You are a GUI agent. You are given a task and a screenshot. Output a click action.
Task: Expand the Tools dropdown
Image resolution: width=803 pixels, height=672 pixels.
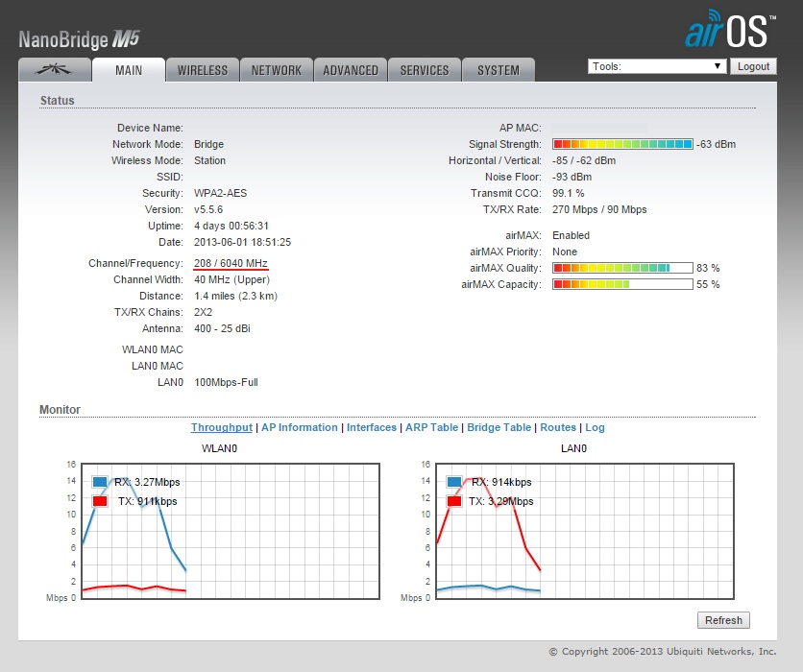tap(657, 66)
